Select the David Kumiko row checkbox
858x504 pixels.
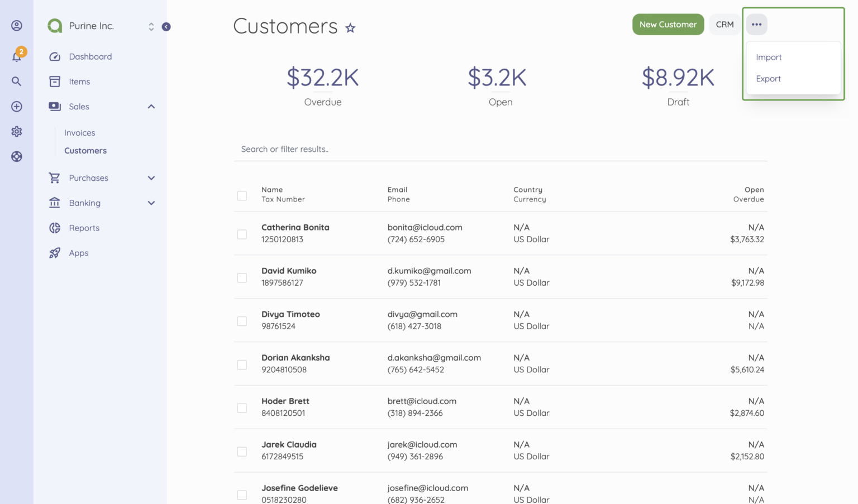(x=242, y=278)
